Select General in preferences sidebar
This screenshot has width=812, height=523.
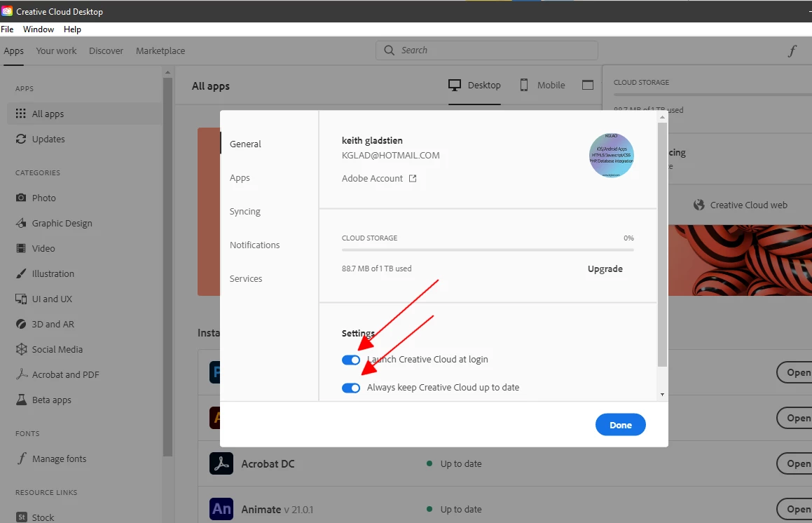point(245,144)
